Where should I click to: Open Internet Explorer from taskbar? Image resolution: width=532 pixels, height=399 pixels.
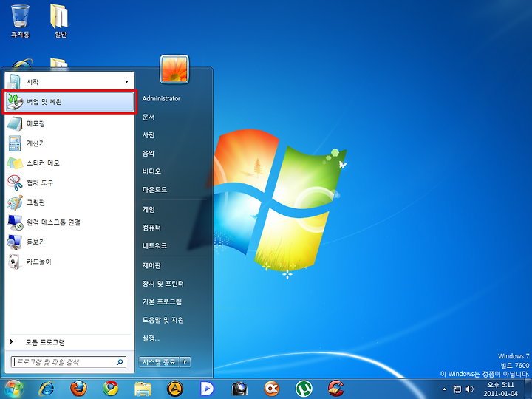point(47,389)
